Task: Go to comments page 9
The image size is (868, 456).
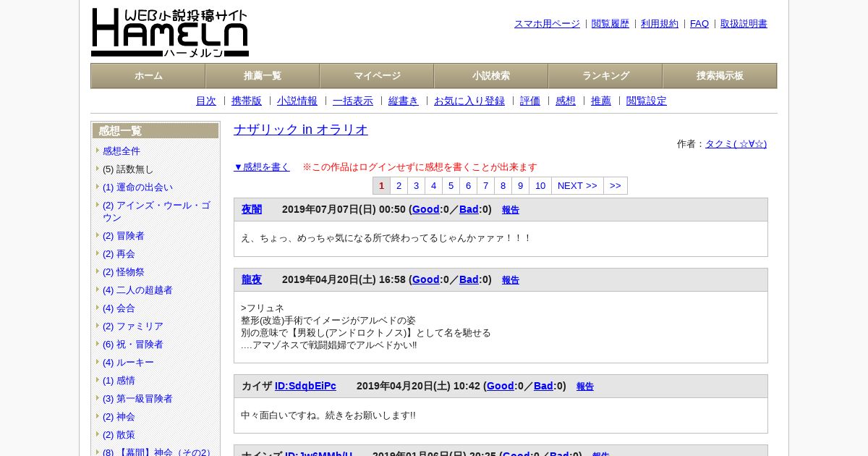Action: click(x=520, y=186)
